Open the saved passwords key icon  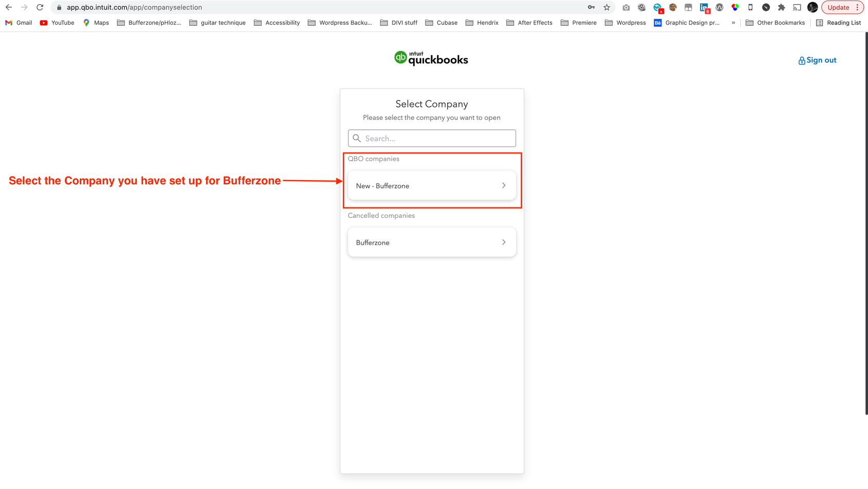[x=591, y=7]
